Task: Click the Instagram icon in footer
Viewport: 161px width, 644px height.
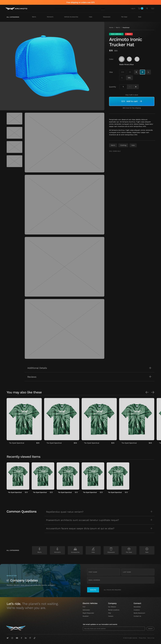Action: click(x=12, y=638)
